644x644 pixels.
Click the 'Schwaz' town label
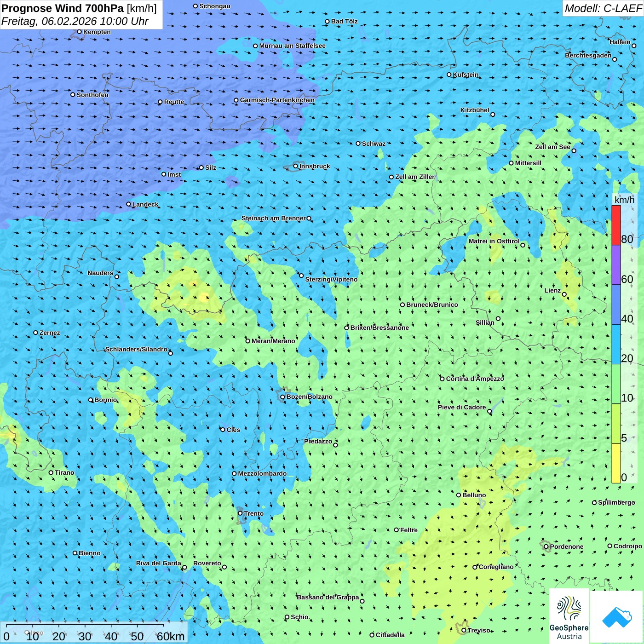tap(374, 144)
